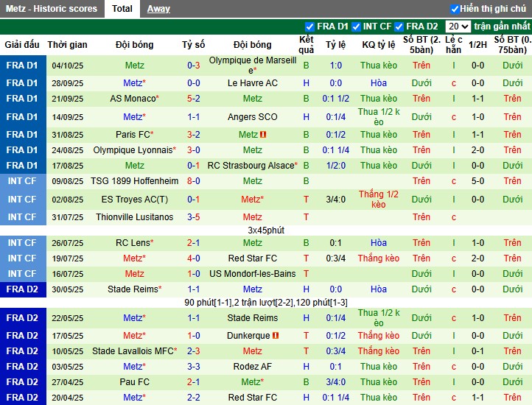The width and height of the screenshot is (532, 405).
Task: Click INT CF league cell for 09/08/25
Action: pyautogui.click(x=22, y=181)
